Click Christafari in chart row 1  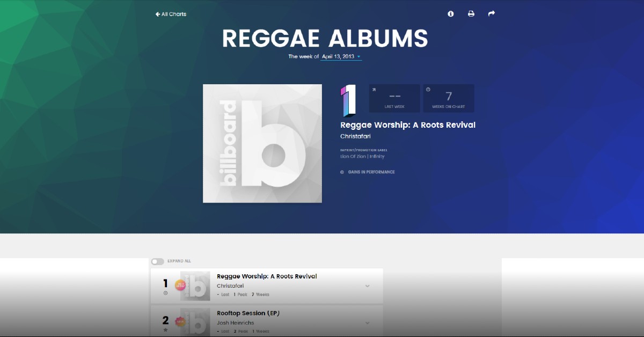(230, 286)
